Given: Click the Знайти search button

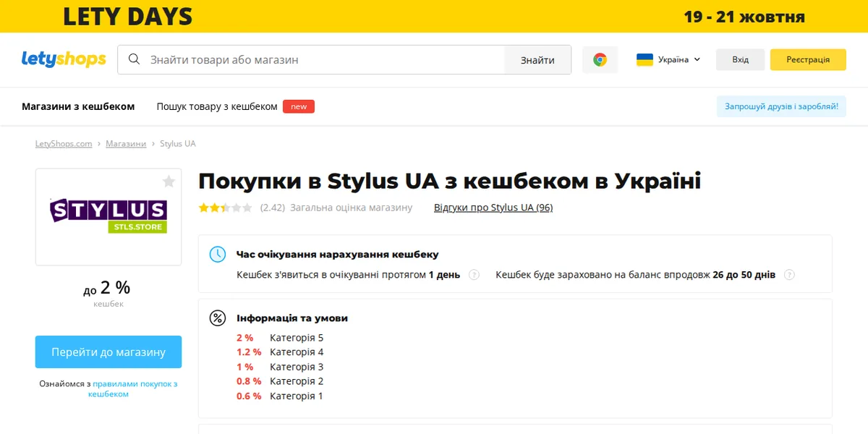Looking at the screenshot, I should 537,60.
